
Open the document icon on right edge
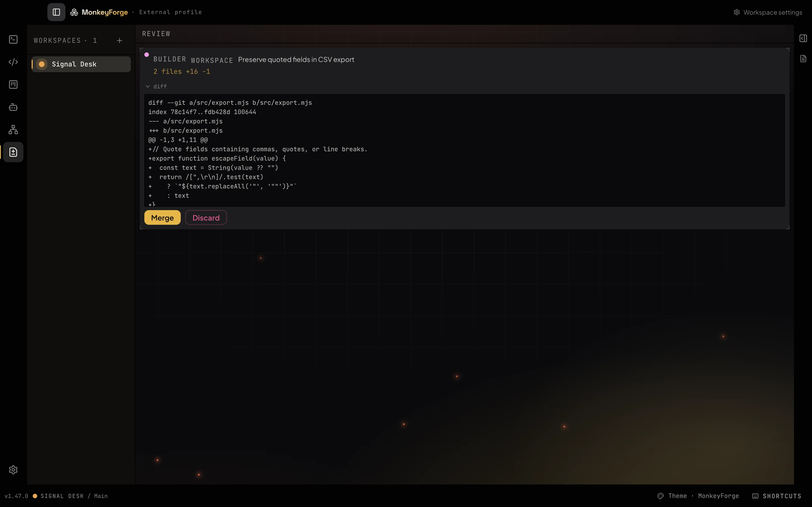tap(803, 59)
